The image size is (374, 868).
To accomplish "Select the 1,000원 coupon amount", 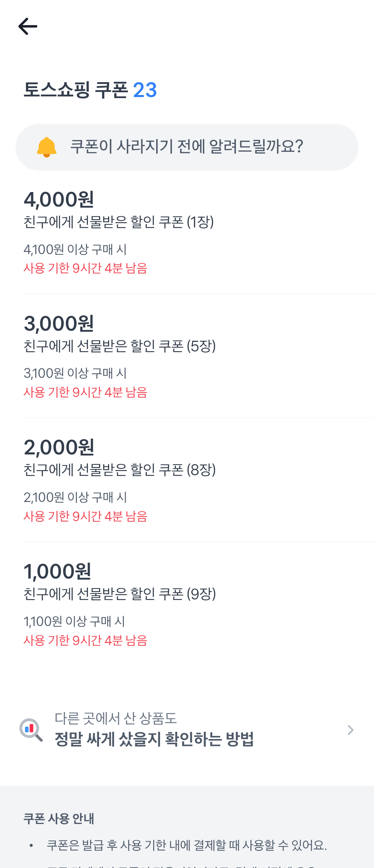I will click(57, 572).
